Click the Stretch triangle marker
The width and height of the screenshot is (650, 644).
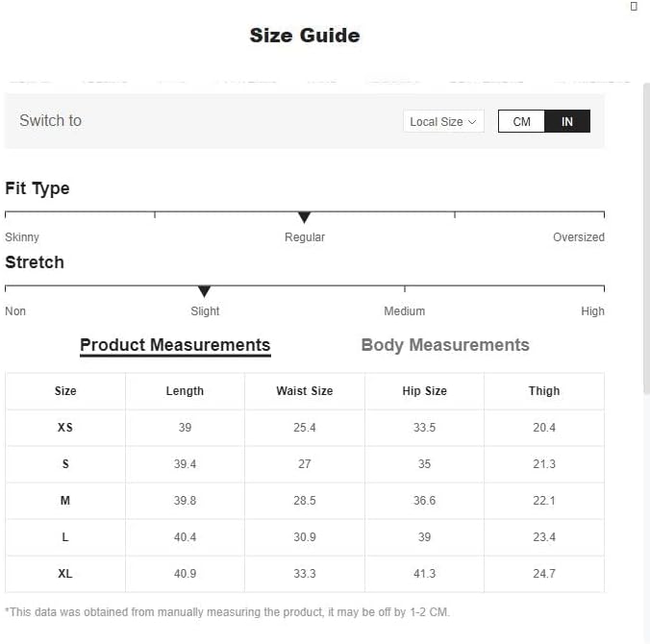pyautogui.click(x=204, y=291)
